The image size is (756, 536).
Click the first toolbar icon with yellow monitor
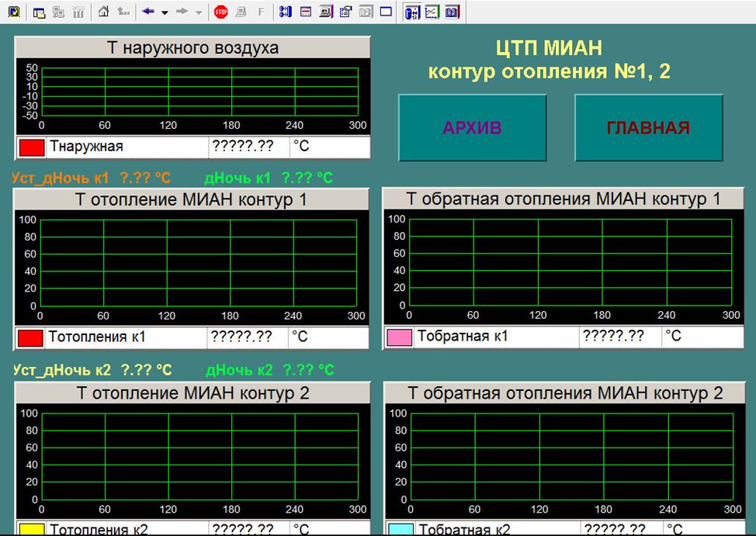point(13,12)
